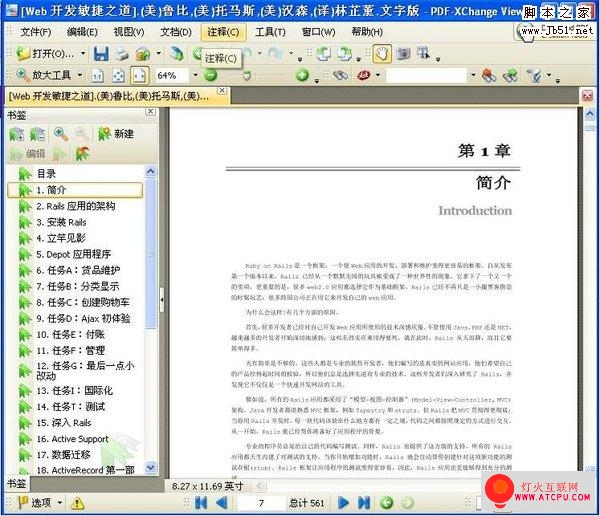Screen dimensions: 600x516
Task: Open the zoom percentage dropdown
Action: click(195, 75)
